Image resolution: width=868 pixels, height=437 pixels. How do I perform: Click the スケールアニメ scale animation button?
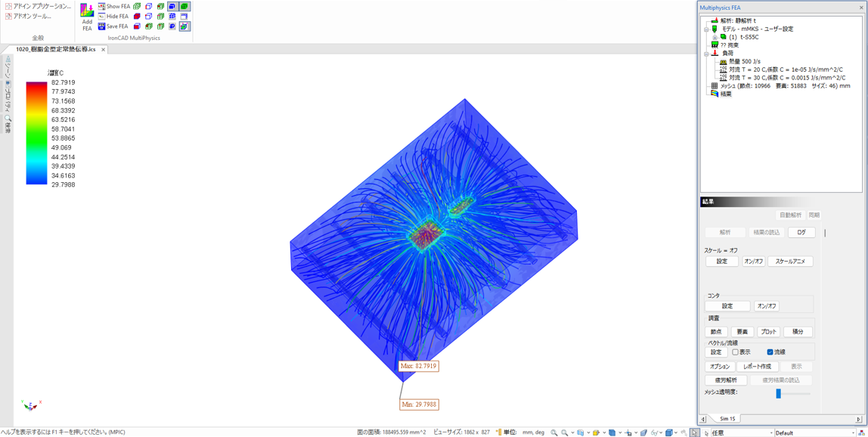pos(790,262)
